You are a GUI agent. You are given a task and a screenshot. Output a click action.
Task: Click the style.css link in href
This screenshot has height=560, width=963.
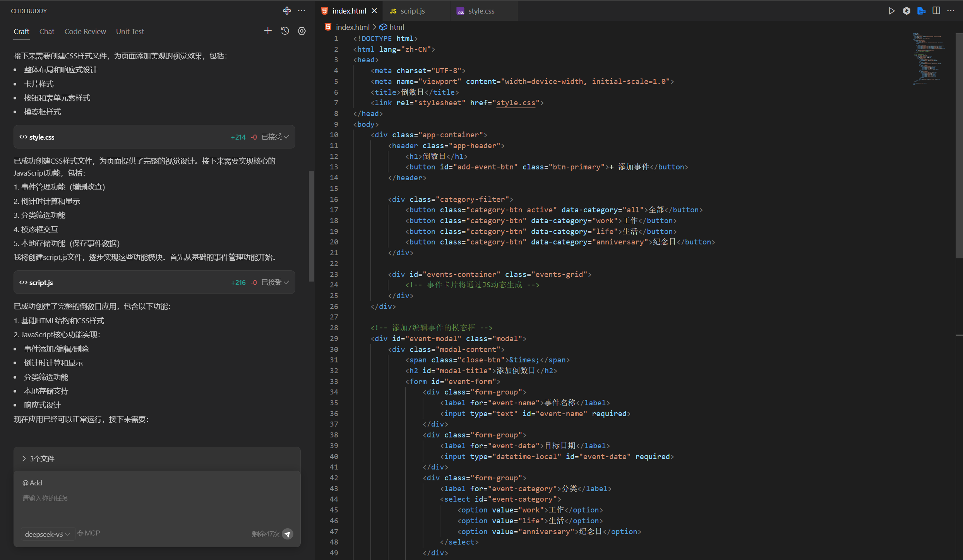click(x=515, y=103)
